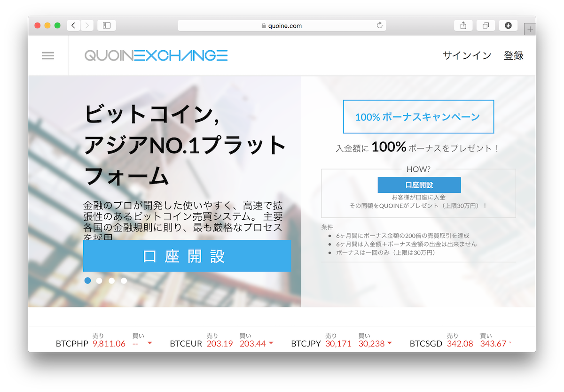Add a new Safari tab

530,29
